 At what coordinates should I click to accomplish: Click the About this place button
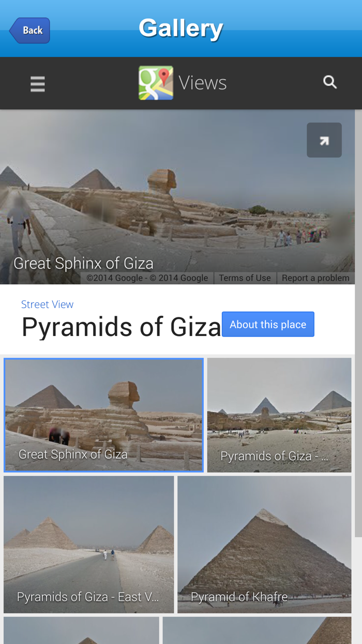(x=268, y=324)
